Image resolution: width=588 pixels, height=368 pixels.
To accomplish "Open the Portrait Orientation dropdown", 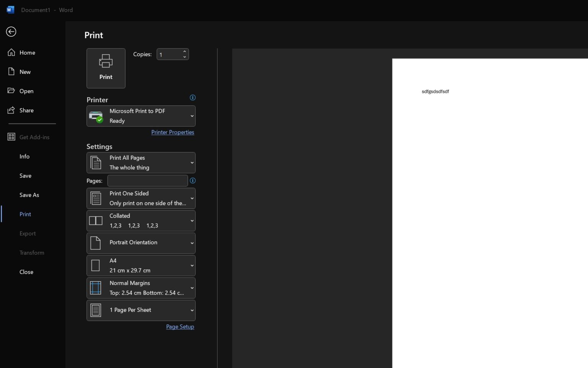I will (192, 243).
